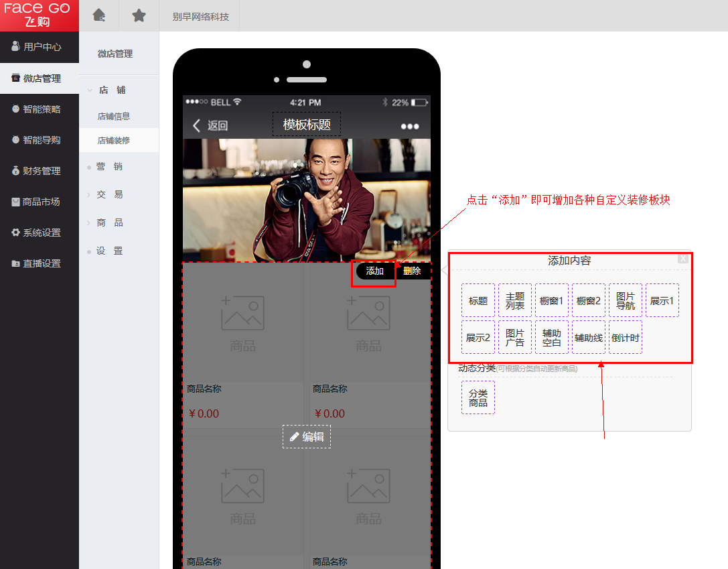Click the 添加 button on the module
Screen dimensions: 728x569
point(375,271)
